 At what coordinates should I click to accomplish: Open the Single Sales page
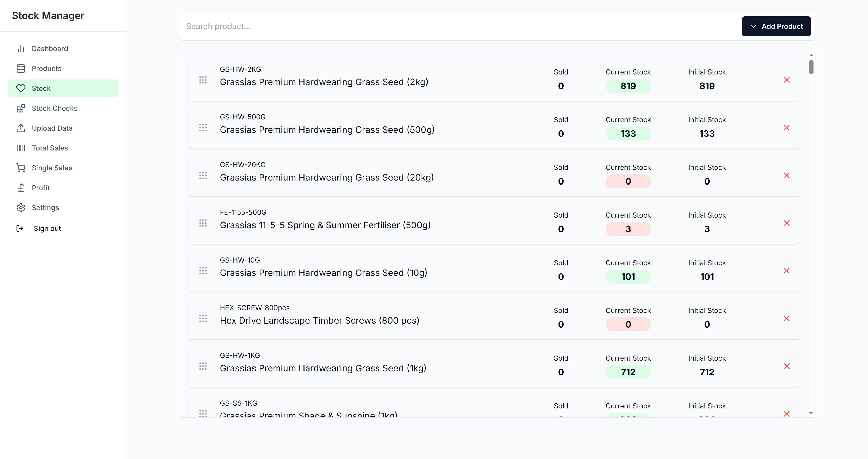63,168
